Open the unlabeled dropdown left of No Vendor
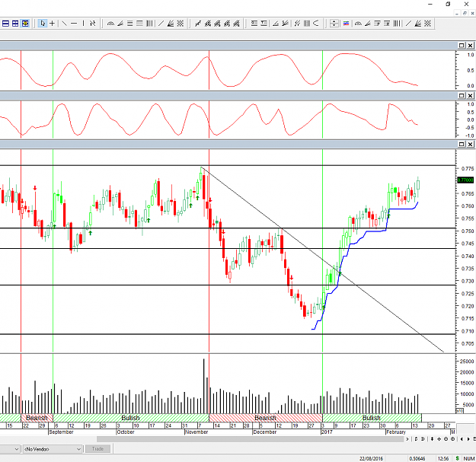The width and height of the screenshot is (476, 462). 10,449
